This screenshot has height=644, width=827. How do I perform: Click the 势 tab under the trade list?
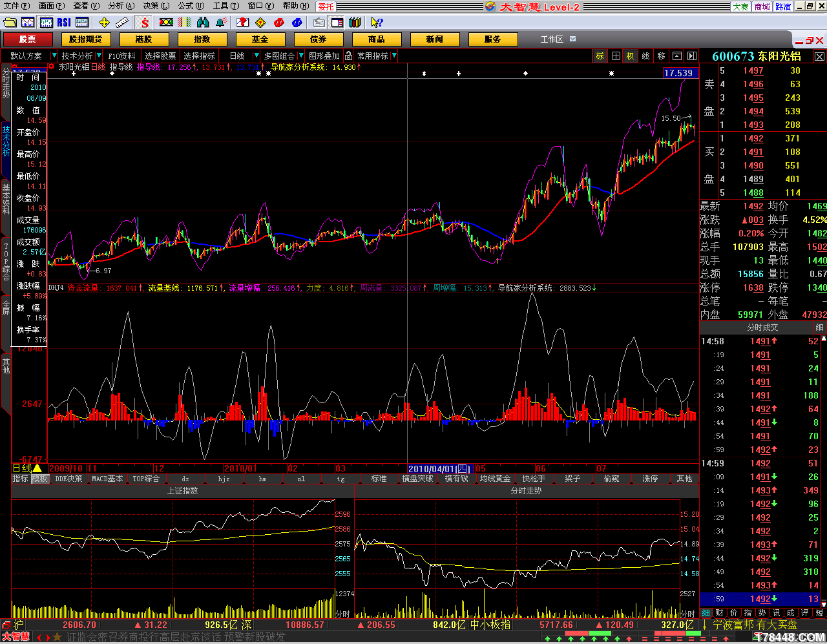pyautogui.click(x=762, y=613)
